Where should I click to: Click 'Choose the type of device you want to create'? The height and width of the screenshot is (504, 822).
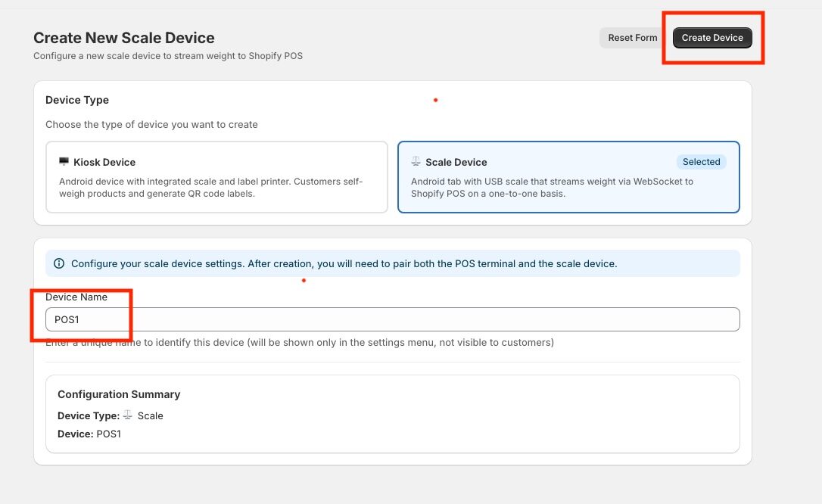click(x=151, y=125)
